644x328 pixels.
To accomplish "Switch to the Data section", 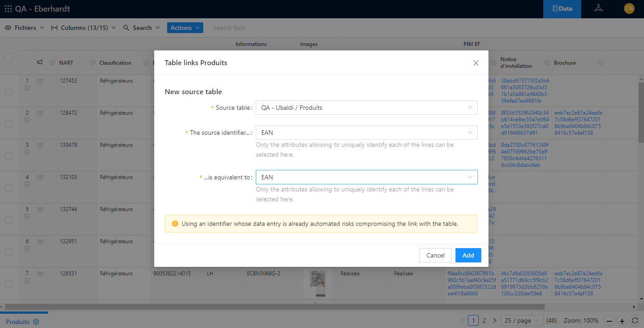I will click(x=562, y=8).
